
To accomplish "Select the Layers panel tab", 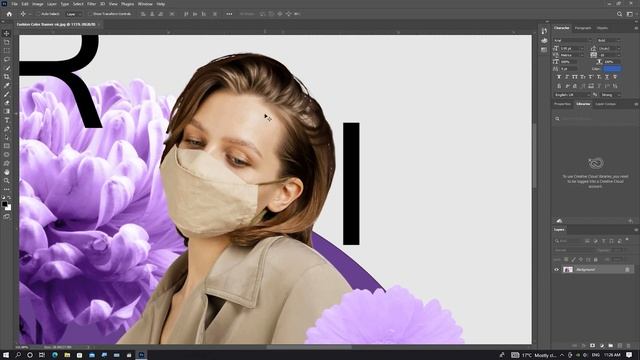I will (x=559, y=229).
